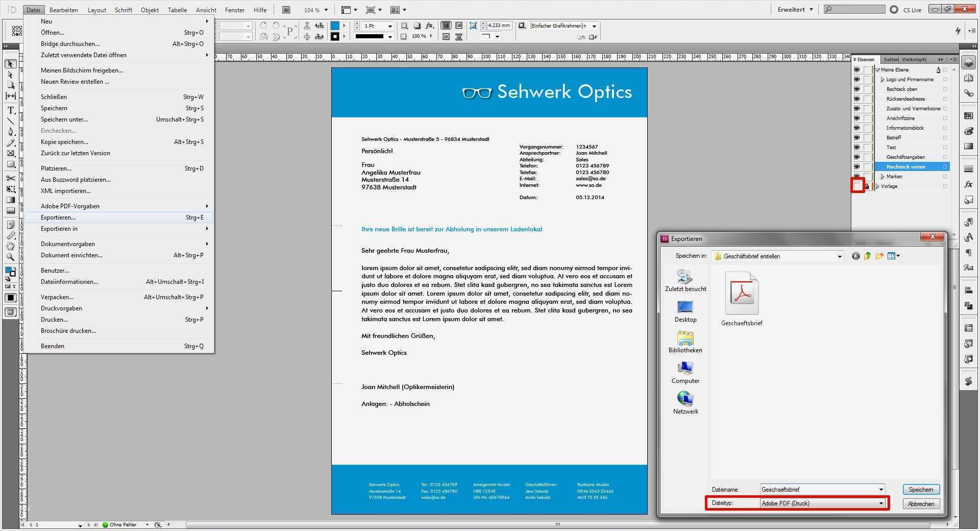Toggle visibility of the Informationsblock layer

tap(856, 128)
